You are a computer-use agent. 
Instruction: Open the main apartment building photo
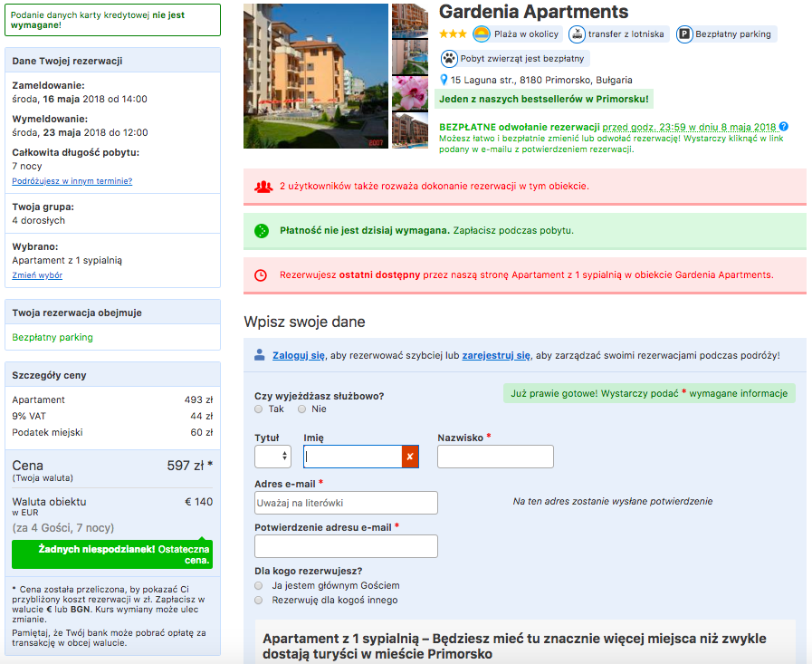click(x=316, y=76)
